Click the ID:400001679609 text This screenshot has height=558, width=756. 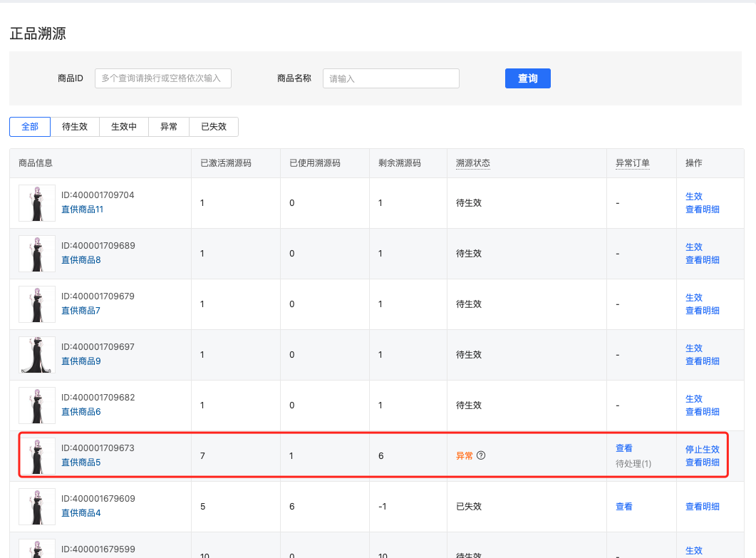pos(98,499)
